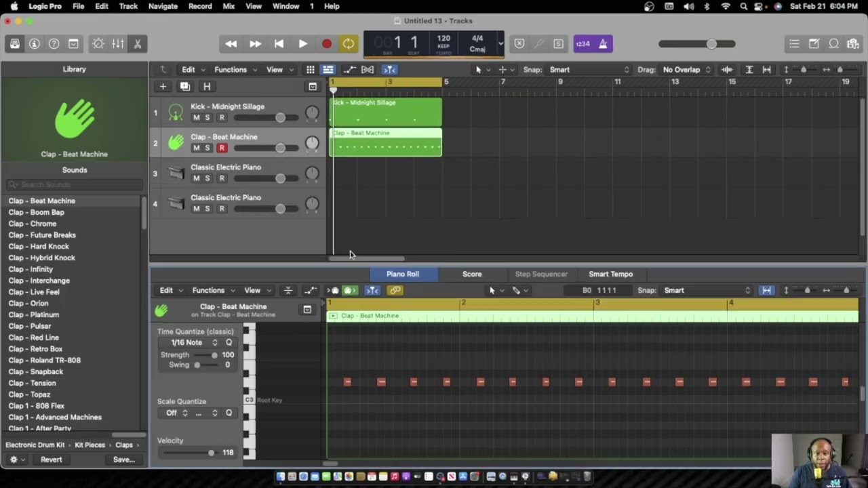
Task: Mute the Kick - Midnight Sillage track
Action: pos(197,118)
